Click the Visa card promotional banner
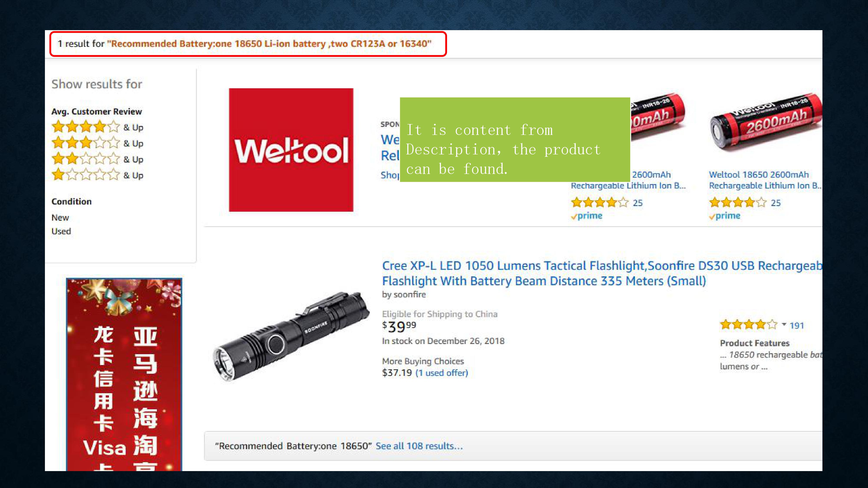Viewport: 868px width, 488px height. 124,374
